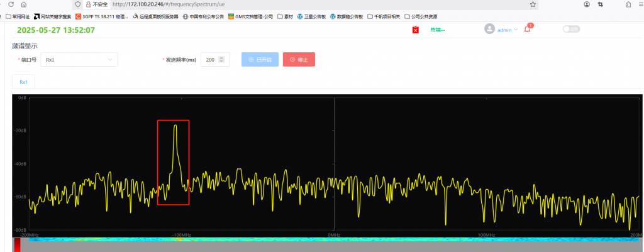Go to the browser home page icon
The image size is (644, 252).
pos(24,4)
